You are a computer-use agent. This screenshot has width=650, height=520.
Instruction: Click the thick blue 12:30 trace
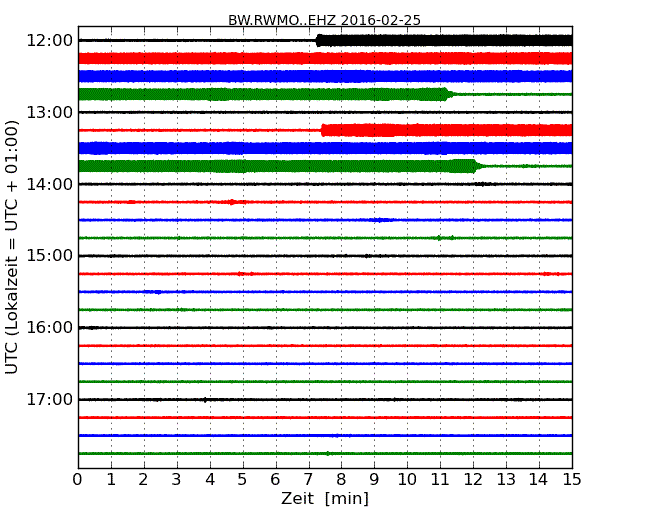tap(325, 76)
